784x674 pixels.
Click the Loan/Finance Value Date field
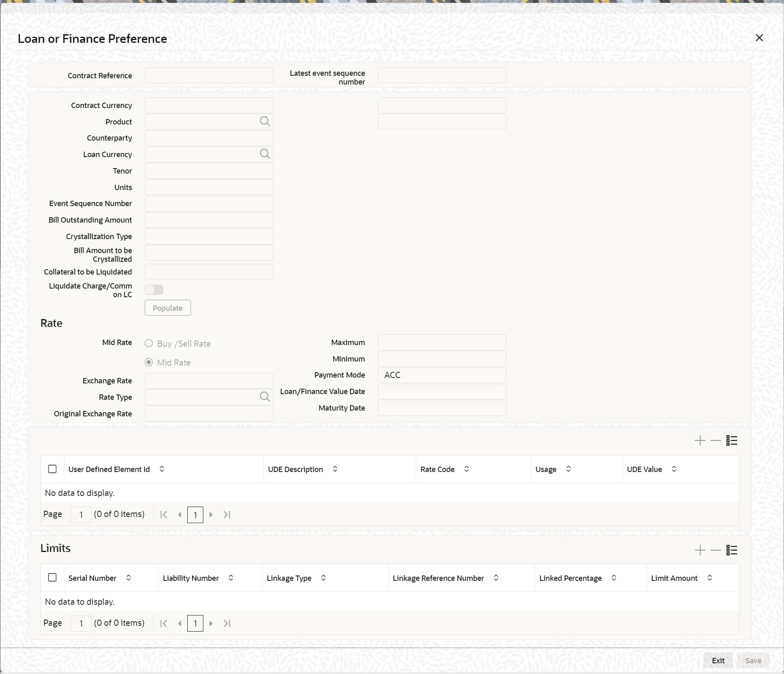pyautogui.click(x=442, y=392)
